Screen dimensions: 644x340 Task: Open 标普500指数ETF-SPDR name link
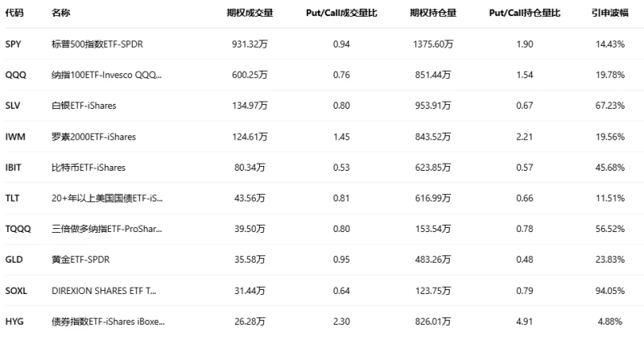point(97,44)
